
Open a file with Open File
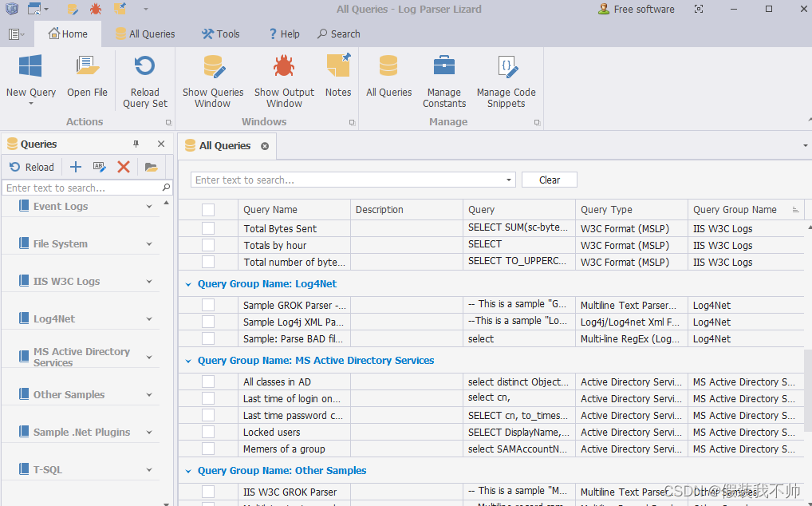pos(87,77)
